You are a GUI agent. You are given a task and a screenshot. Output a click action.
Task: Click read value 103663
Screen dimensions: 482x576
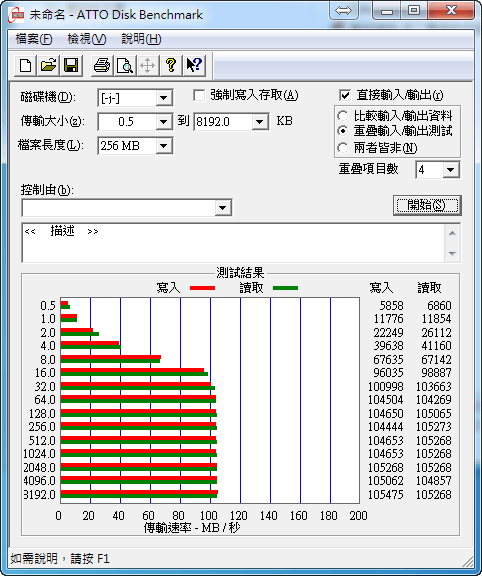click(434, 386)
